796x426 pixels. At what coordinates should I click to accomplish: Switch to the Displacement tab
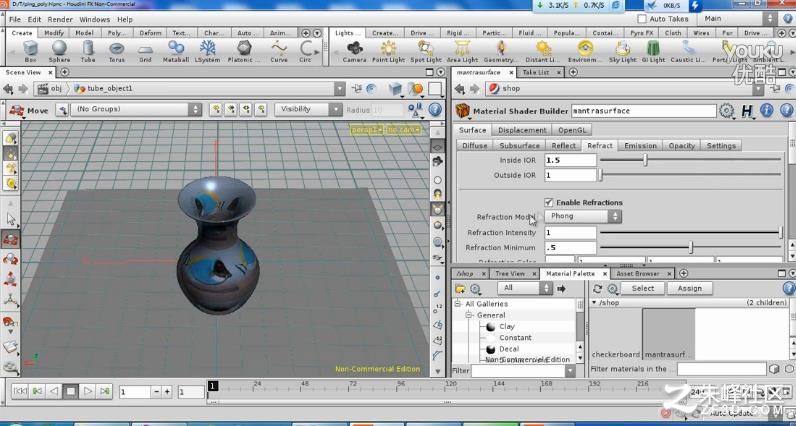[522, 130]
